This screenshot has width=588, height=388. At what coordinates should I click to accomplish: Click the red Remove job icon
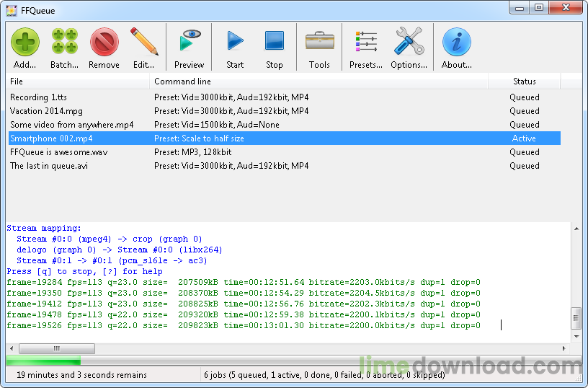(104, 43)
